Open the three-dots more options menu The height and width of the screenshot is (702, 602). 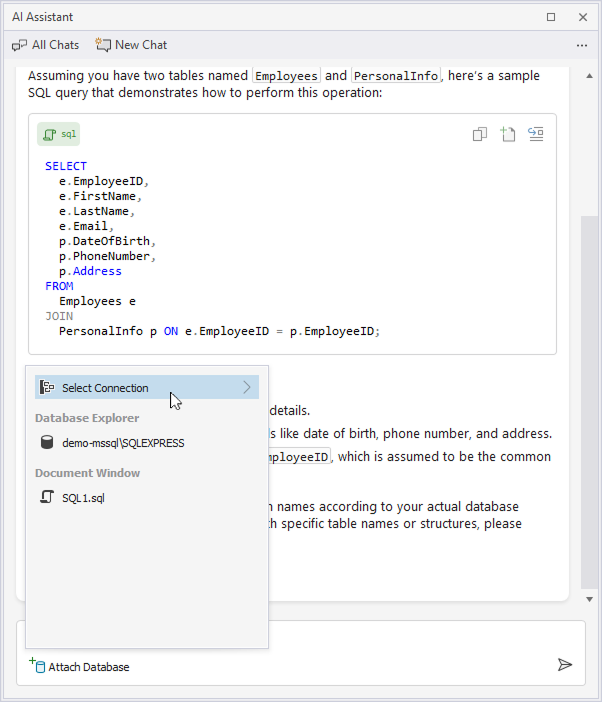pos(582,45)
